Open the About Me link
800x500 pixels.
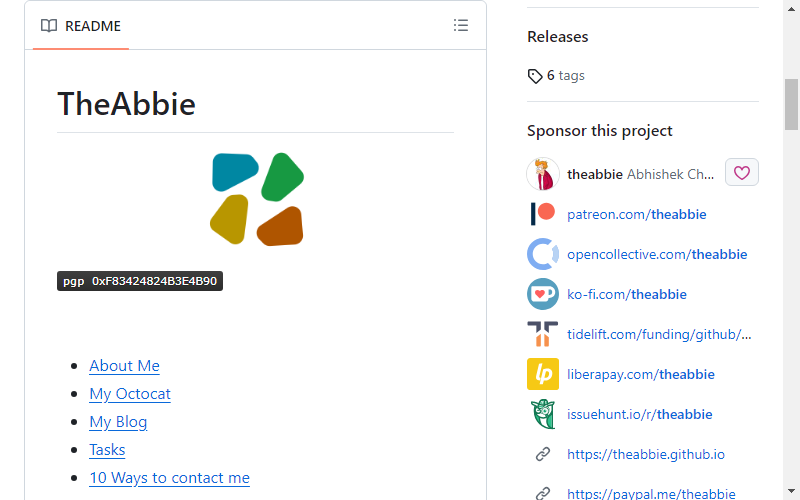coord(124,366)
